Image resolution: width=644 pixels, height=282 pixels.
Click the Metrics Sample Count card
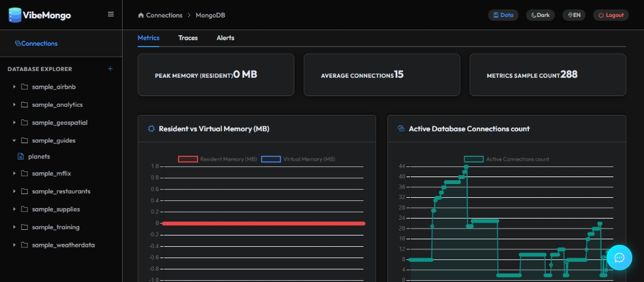(548, 75)
